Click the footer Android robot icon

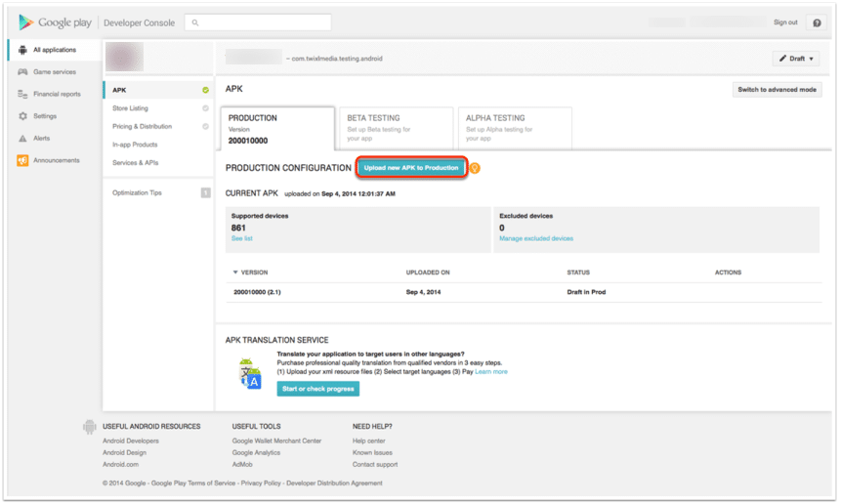[x=89, y=428]
